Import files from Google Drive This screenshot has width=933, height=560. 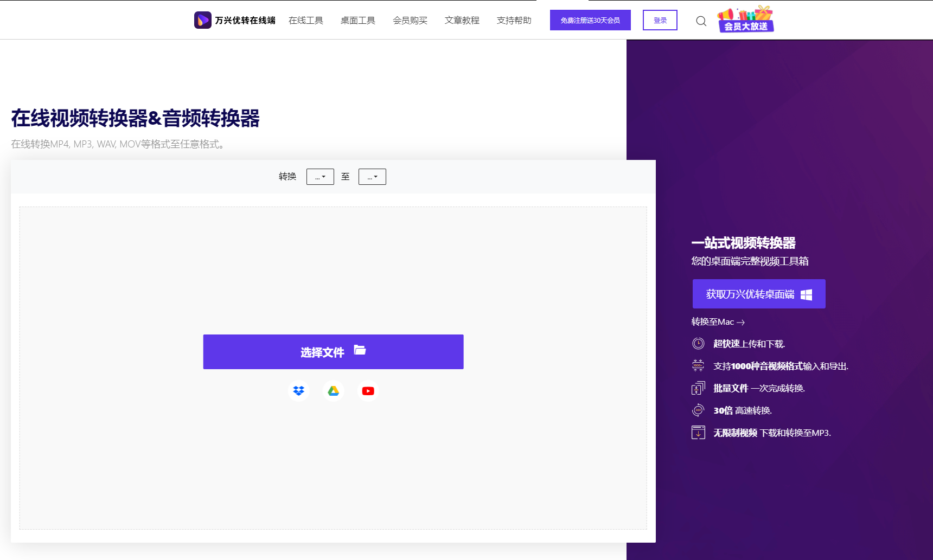pos(334,390)
